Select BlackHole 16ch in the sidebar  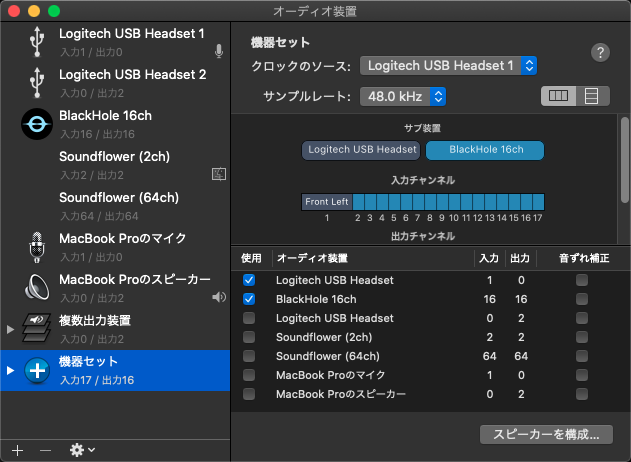[115, 124]
